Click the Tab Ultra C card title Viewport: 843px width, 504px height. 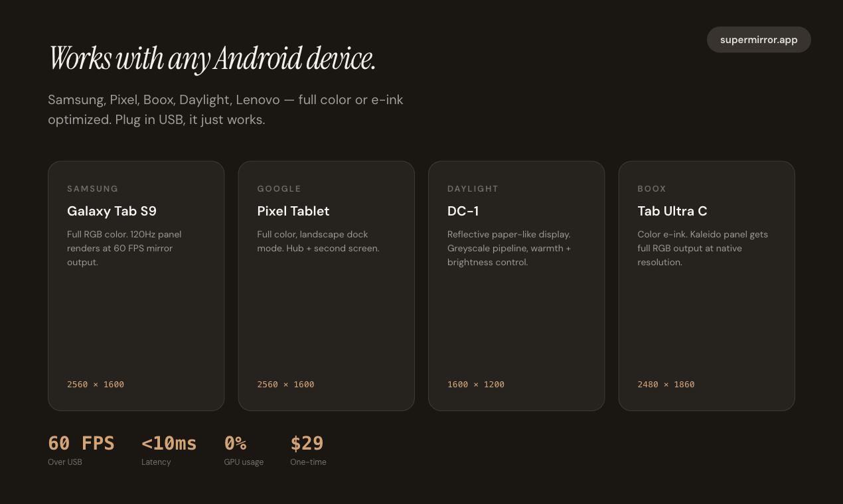(x=672, y=211)
